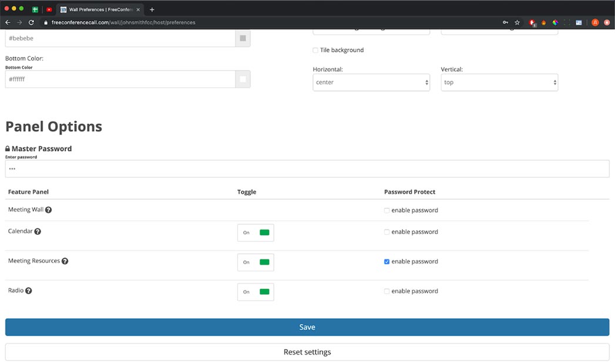
Task: Open the Horizontal alignment dropdown
Action: tap(371, 82)
